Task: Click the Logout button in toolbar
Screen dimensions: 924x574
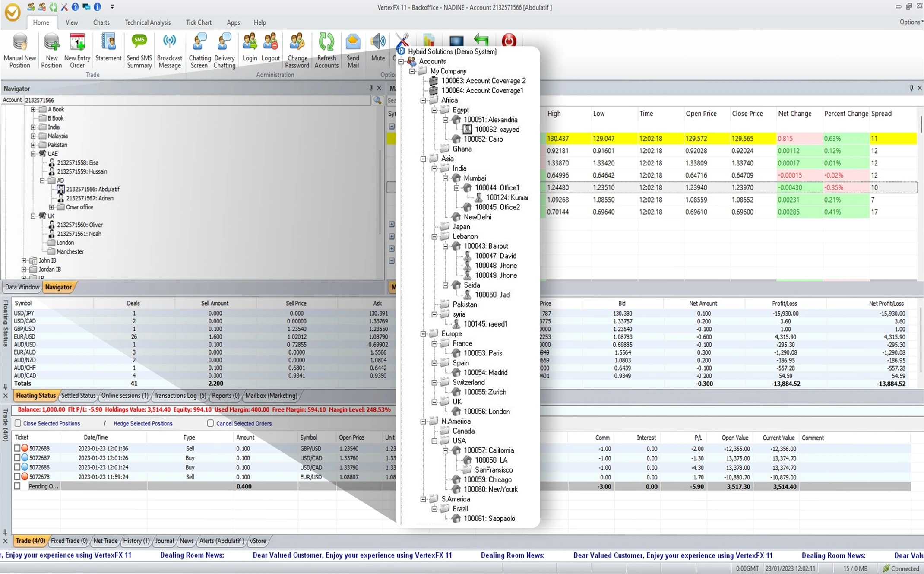Action: (x=270, y=50)
